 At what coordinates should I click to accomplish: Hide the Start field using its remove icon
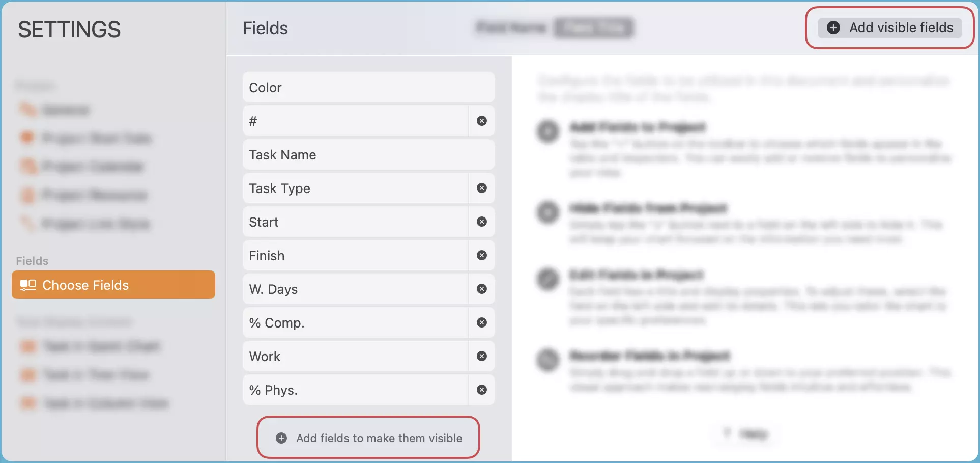click(x=481, y=222)
